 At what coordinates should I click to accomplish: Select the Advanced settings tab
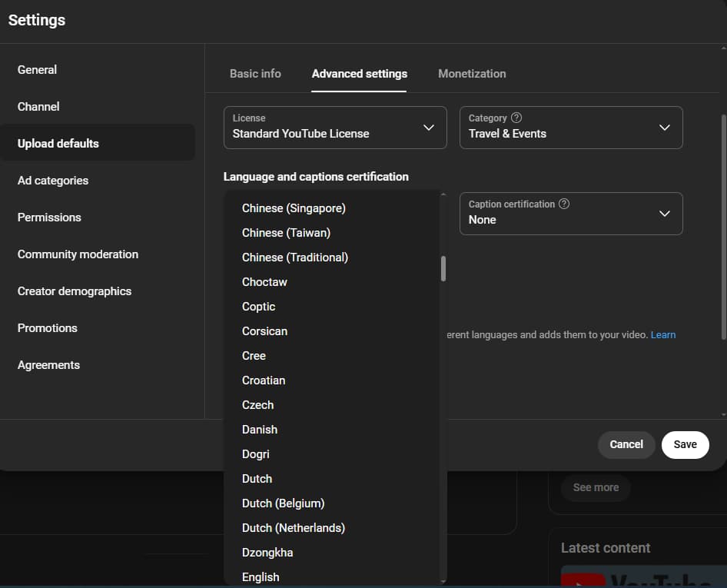coord(360,74)
